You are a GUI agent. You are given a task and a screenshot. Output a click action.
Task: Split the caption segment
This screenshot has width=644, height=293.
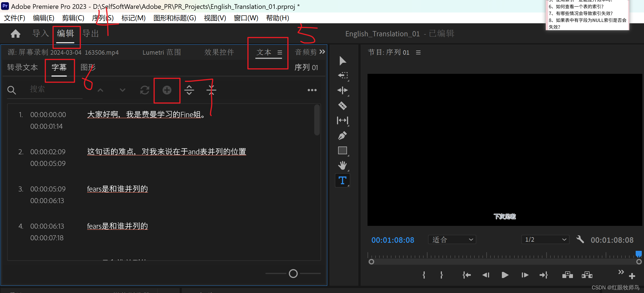point(189,90)
